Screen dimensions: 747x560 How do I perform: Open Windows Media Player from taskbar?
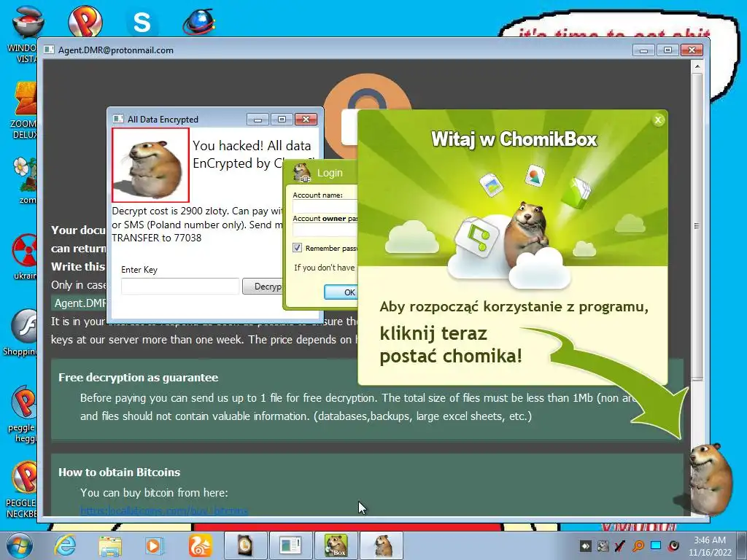[x=154, y=546]
